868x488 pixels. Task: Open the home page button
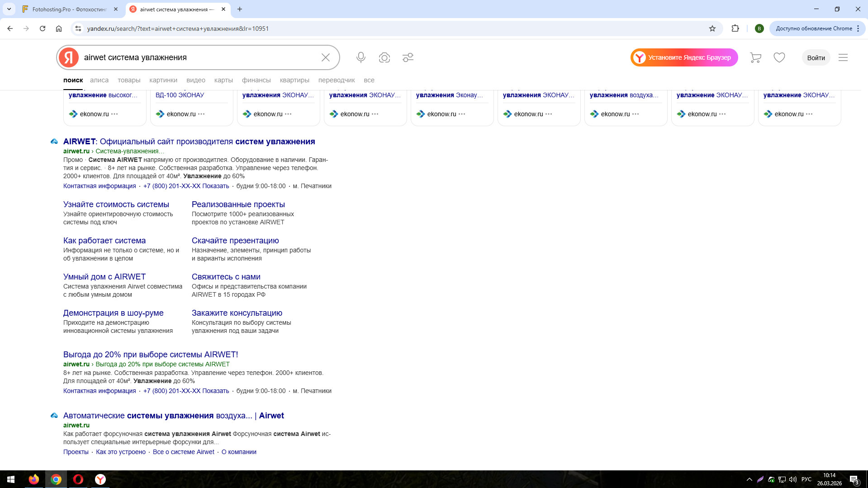click(x=59, y=28)
